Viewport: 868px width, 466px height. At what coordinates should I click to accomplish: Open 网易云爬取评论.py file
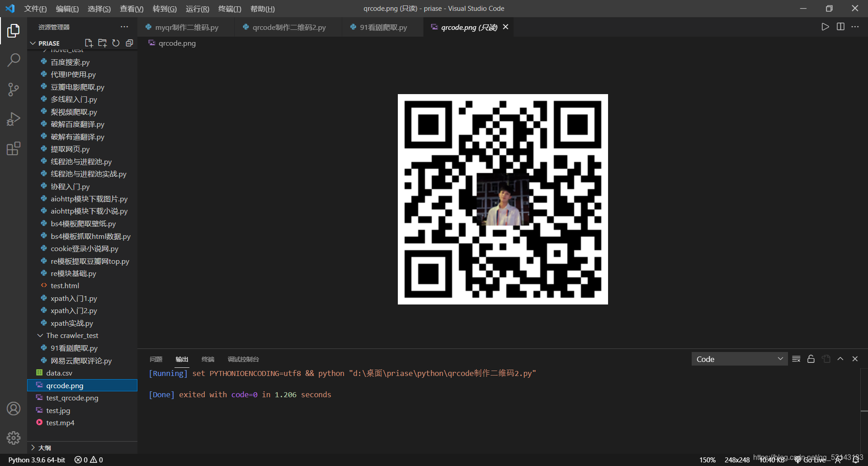coord(82,361)
